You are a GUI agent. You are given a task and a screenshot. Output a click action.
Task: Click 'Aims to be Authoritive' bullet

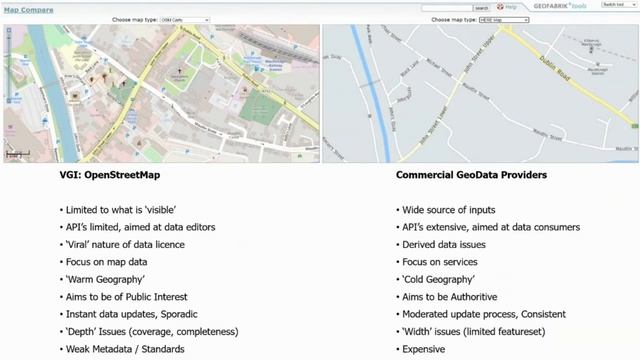pos(447,297)
